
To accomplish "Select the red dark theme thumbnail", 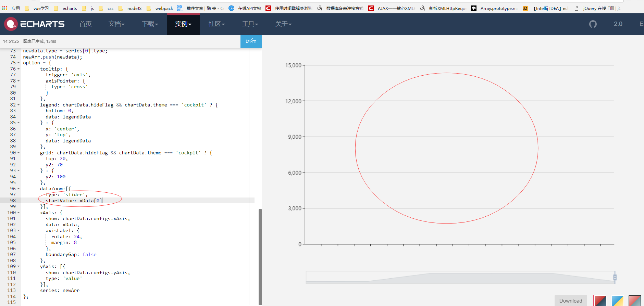I will [600, 301].
